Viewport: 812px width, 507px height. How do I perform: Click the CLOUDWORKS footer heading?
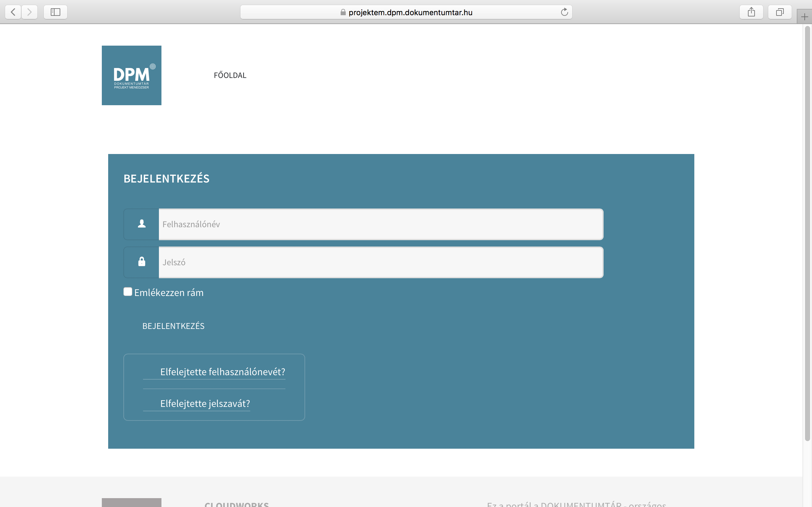[237, 504]
